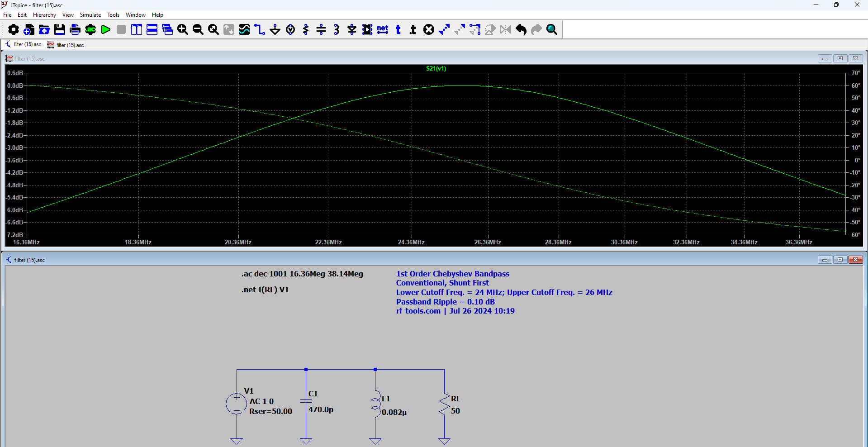Viewport: 868px width, 447px height.
Task: Click the .net I(RL) V1 directive
Action: click(x=265, y=290)
